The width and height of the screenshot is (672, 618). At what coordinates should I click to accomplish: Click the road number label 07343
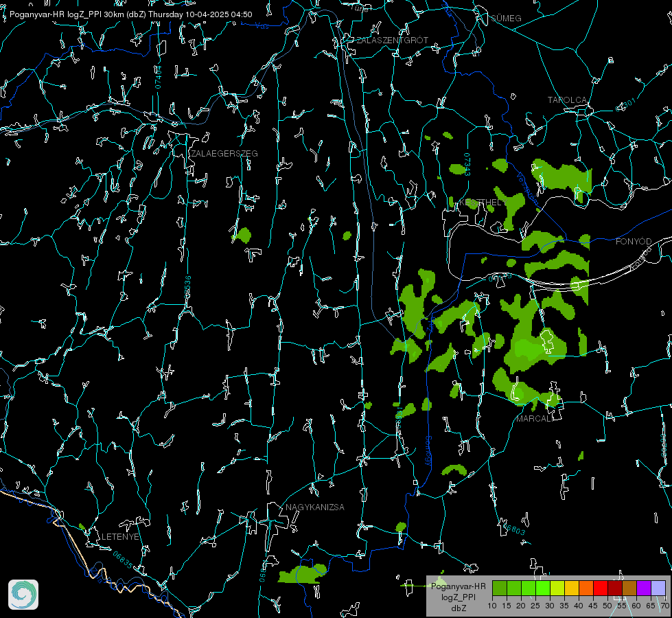(467, 165)
